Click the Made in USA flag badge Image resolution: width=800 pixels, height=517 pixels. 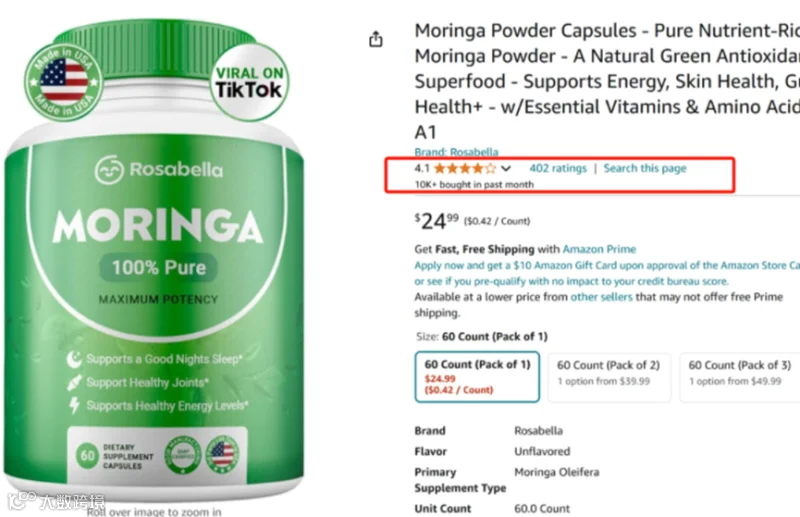point(64,82)
